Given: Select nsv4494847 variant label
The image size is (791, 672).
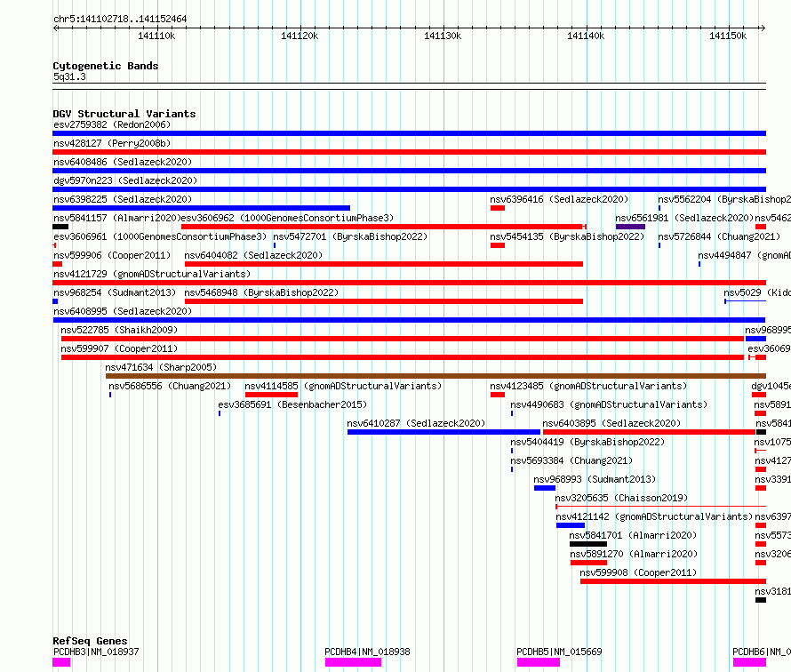Looking at the screenshot, I should [744, 255].
